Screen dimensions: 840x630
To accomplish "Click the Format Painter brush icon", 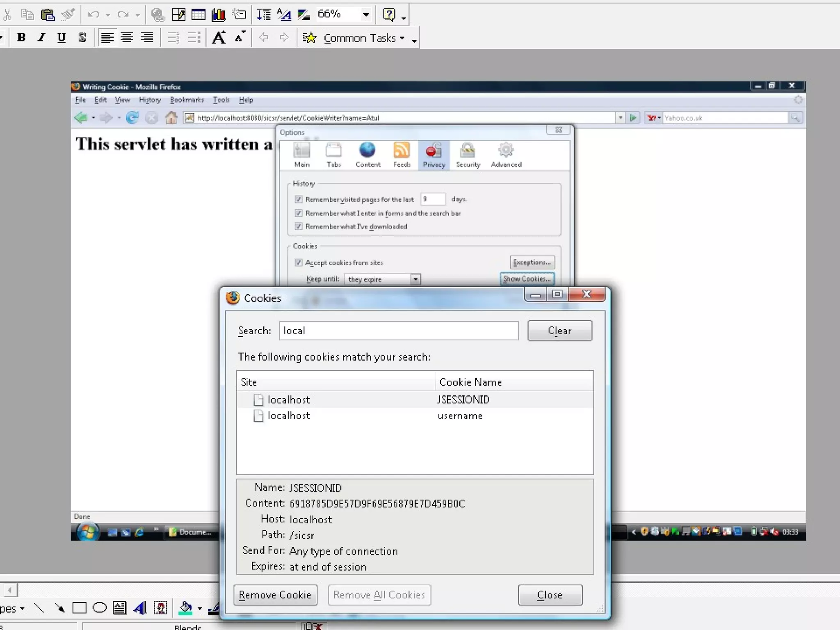I will point(68,15).
